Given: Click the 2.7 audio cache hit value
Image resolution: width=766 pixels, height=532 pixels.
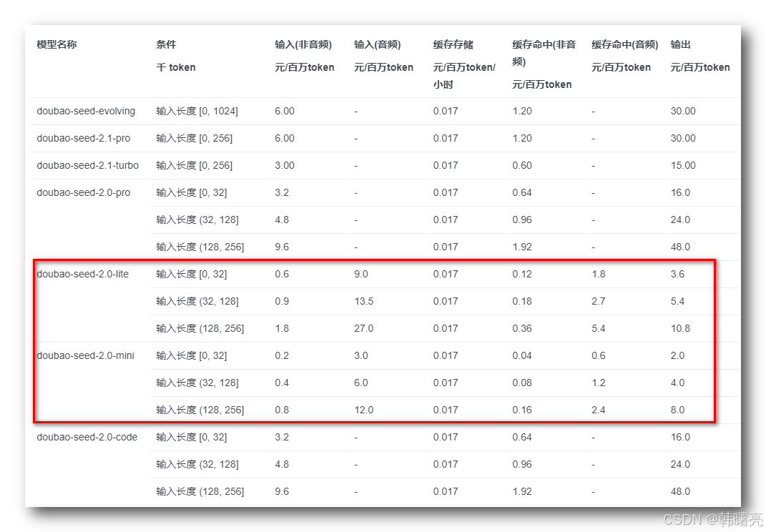Looking at the screenshot, I should [x=599, y=302].
